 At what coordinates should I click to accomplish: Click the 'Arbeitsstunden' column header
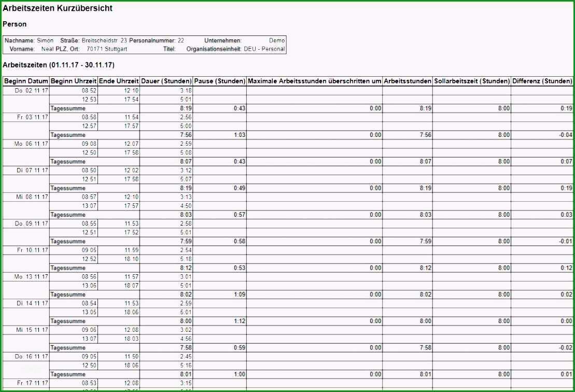tap(408, 81)
